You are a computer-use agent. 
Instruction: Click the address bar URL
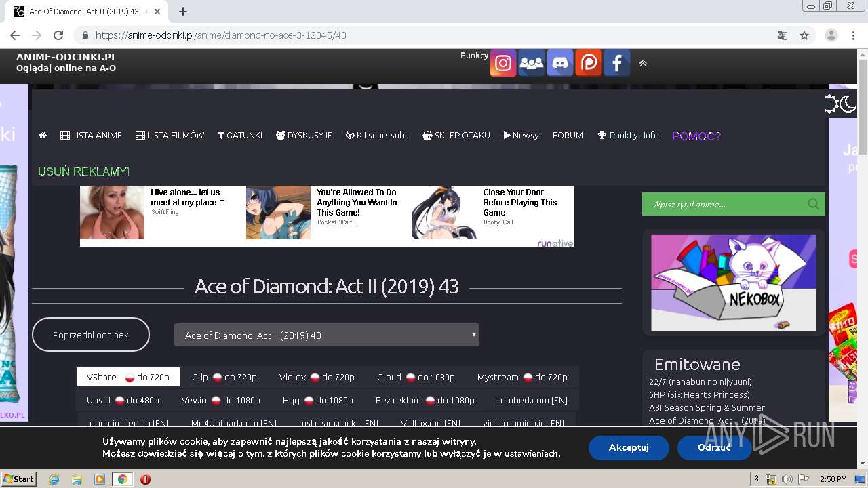tap(221, 35)
